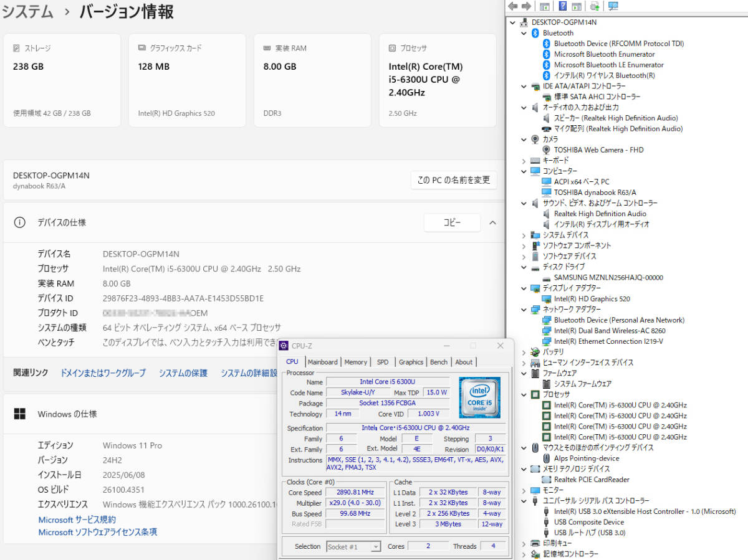Click the Back arrow in Device Manager toolbar
This screenshot has height=560, width=748.
tap(513, 6)
